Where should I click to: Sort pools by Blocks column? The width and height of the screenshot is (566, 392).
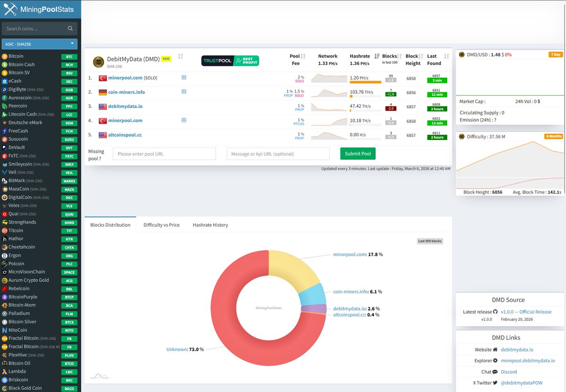[x=400, y=56]
